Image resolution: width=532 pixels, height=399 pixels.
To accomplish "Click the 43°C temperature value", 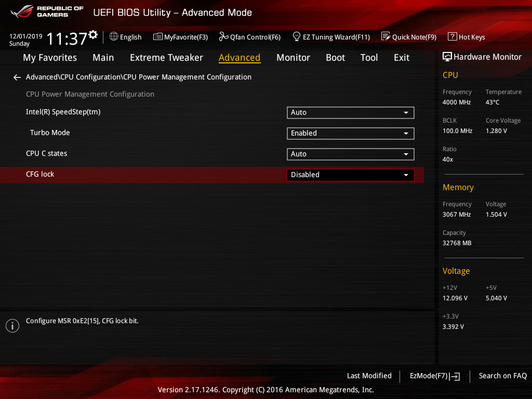I will (493, 102).
